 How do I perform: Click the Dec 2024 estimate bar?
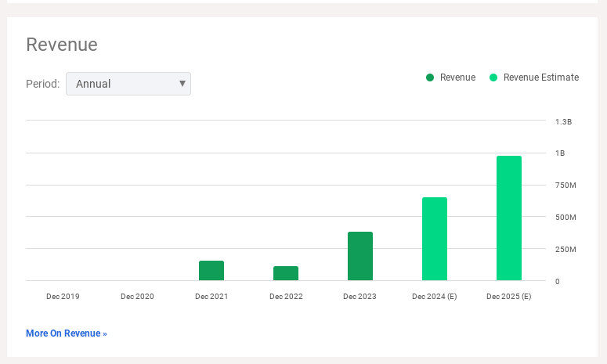[435, 239]
